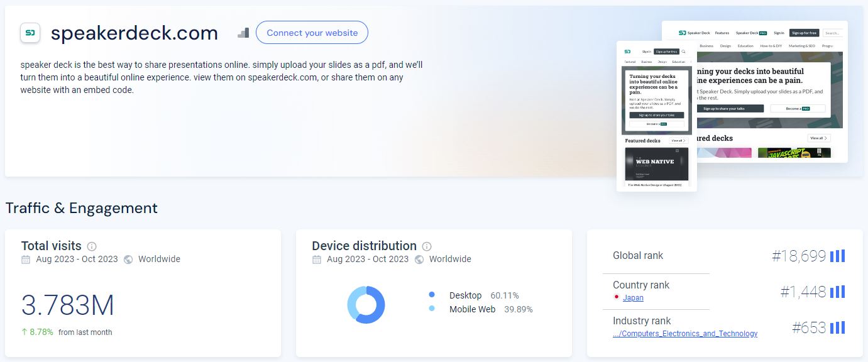Click the Industry rank bar chart icon
Viewport: 868px width, 362px height.
837,327
